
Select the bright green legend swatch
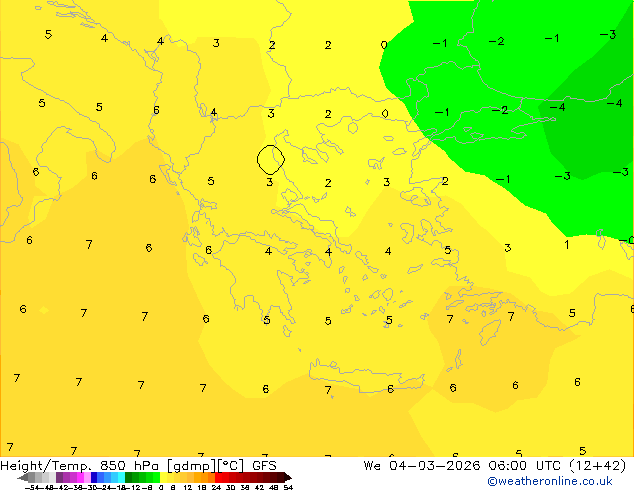coord(156,477)
